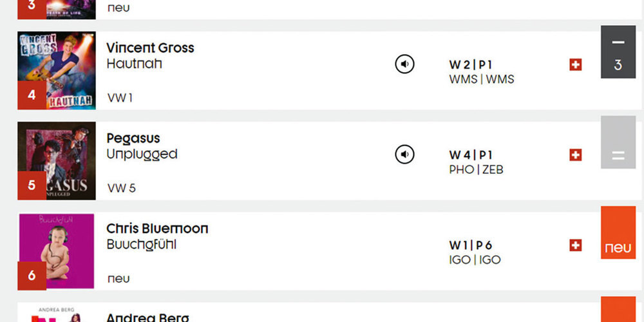
Task: Click the red rank 4 badge
Action: 32,95
